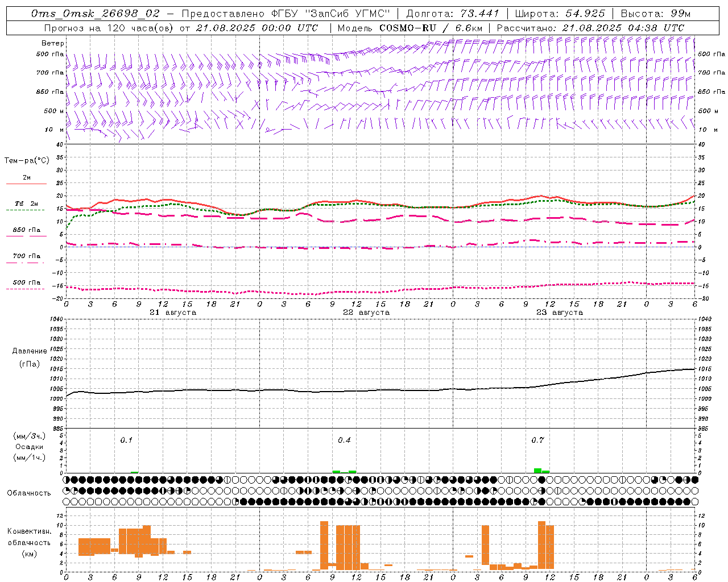Click the station title "Oms_Omsk_26698_02"
Screen dimensions: 728x582
tap(96, 14)
